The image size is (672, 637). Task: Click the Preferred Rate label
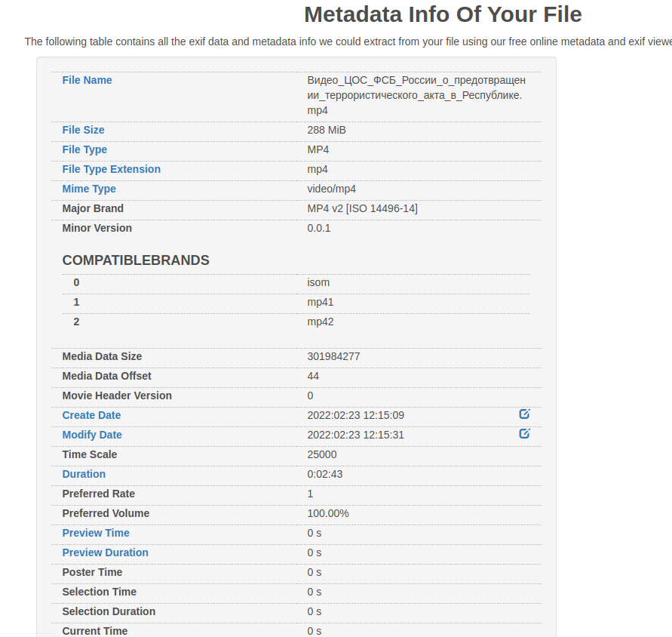point(99,494)
